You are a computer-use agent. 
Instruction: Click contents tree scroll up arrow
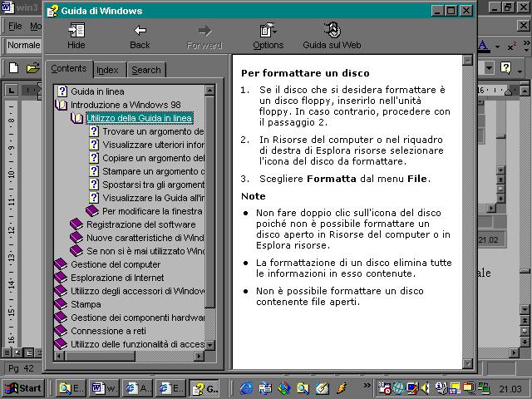209,91
